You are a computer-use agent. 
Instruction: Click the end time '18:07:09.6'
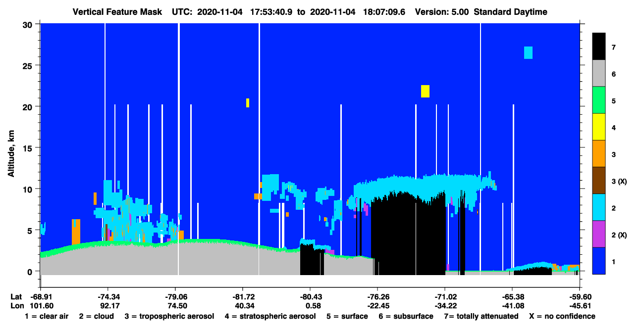[383, 12]
